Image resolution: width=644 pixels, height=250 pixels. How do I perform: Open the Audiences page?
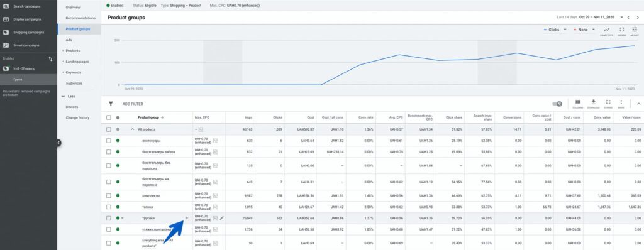(x=74, y=84)
